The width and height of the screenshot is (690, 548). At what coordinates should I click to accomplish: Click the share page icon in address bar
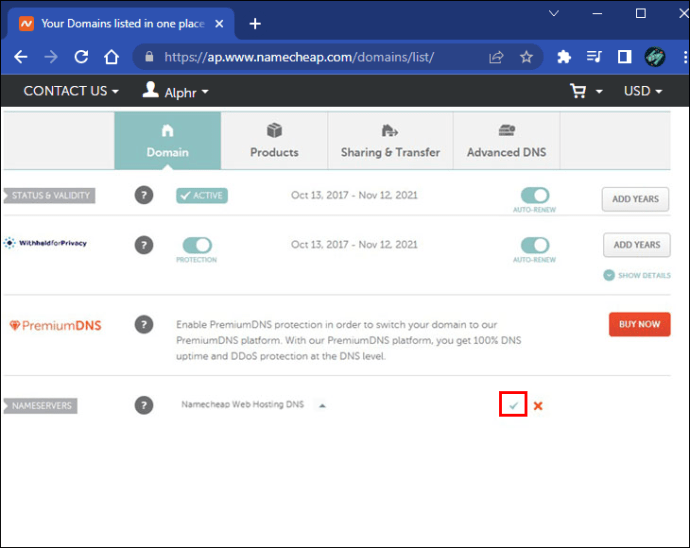[x=496, y=57]
